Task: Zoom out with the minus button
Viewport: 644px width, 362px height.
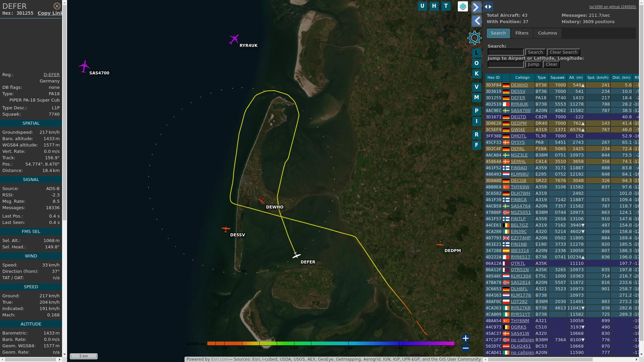Action: 465,348
